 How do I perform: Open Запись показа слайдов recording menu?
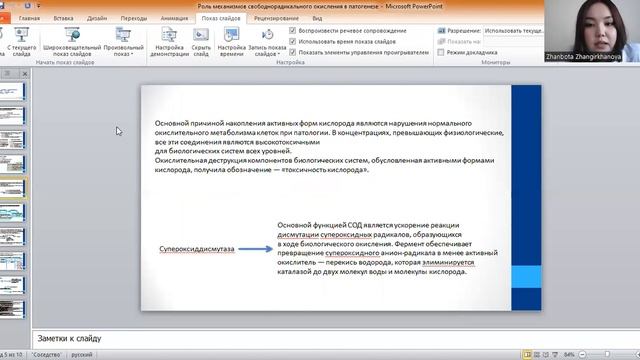tap(267, 42)
